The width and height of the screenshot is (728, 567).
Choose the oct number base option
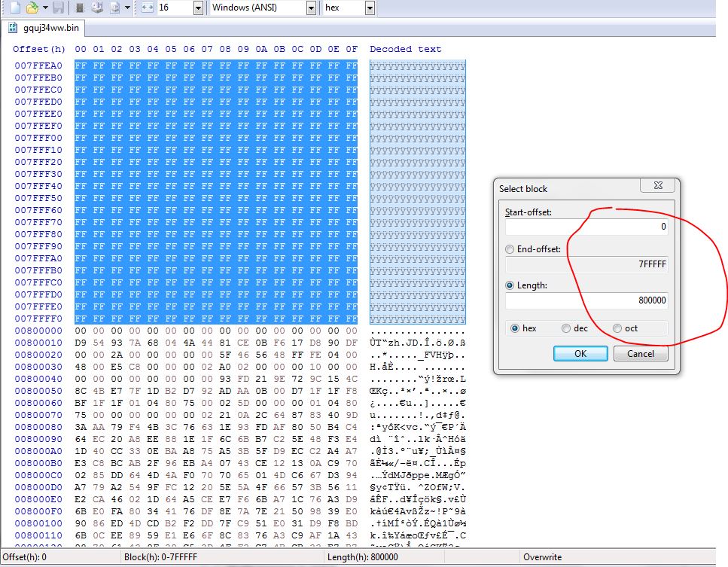coord(617,328)
